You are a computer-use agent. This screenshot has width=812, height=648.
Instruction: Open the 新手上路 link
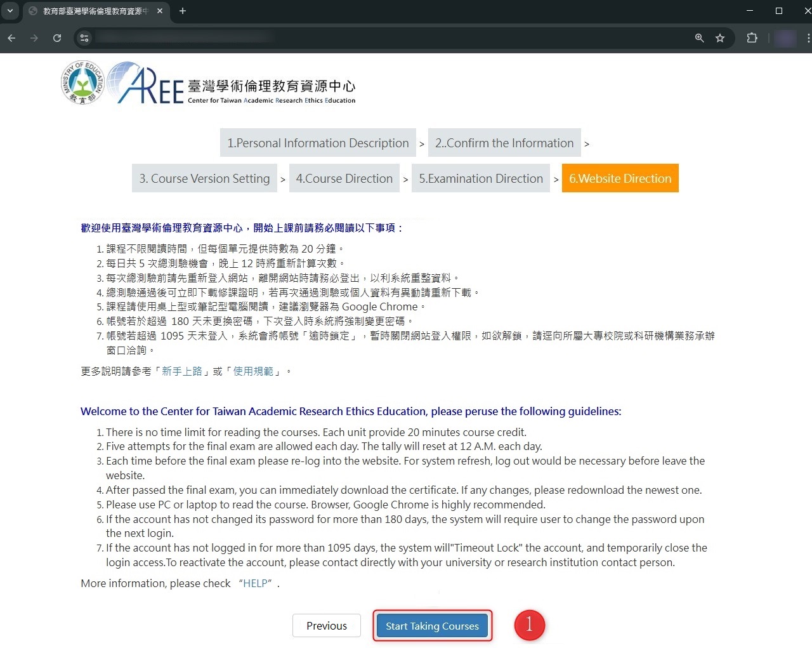pos(182,371)
